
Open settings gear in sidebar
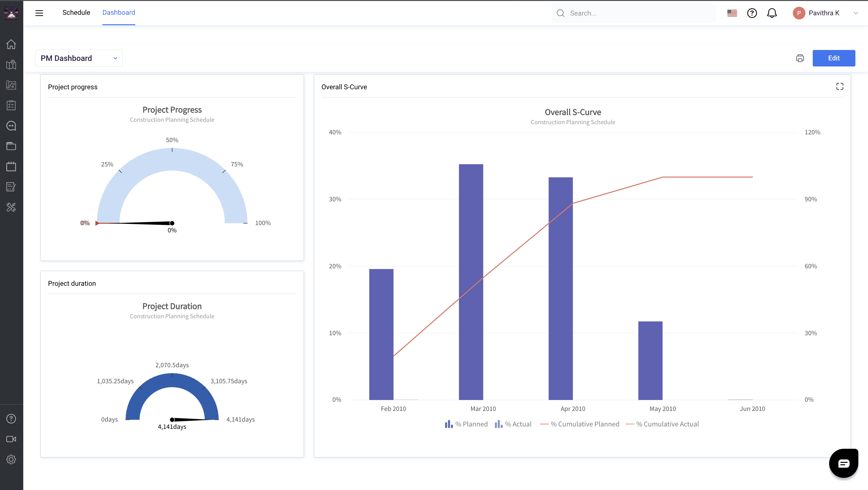(x=11, y=459)
